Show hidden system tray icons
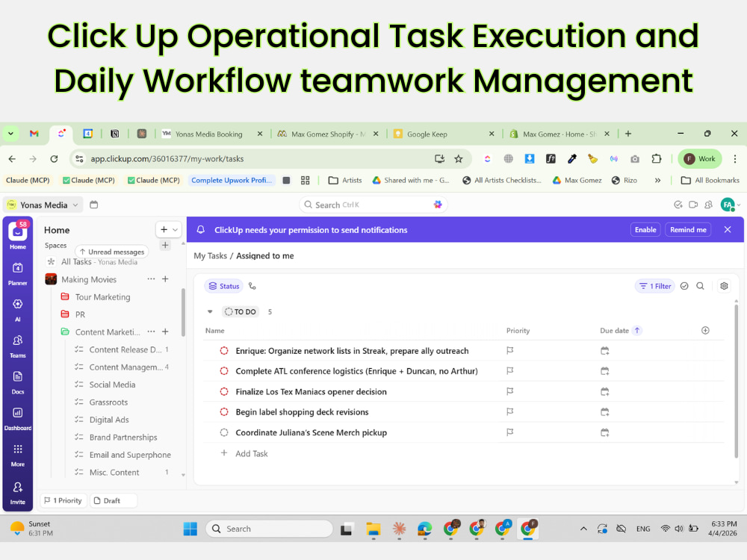747x560 pixels. (583, 529)
